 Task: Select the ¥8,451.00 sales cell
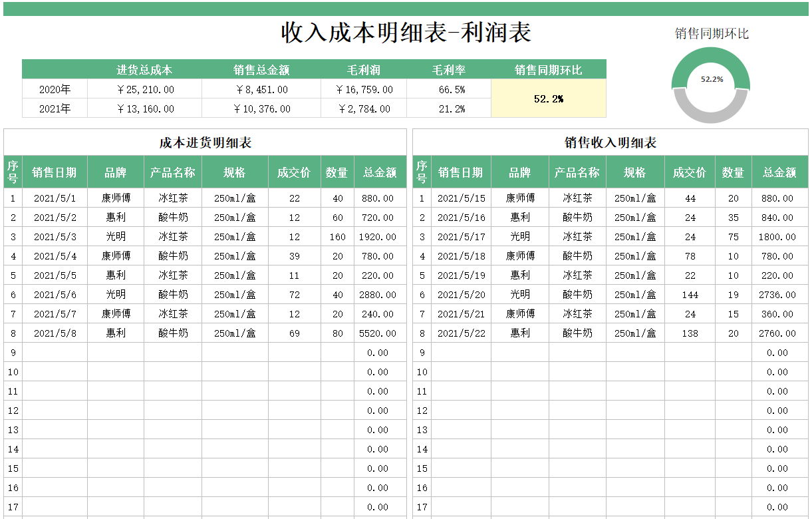click(261, 89)
